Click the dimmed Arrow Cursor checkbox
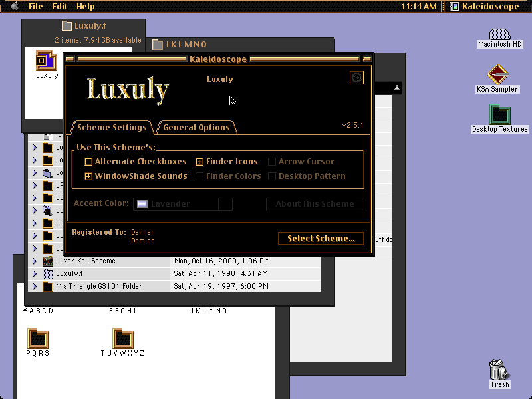Image resolution: width=532 pixels, height=399 pixels. pyautogui.click(x=272, y=162)
